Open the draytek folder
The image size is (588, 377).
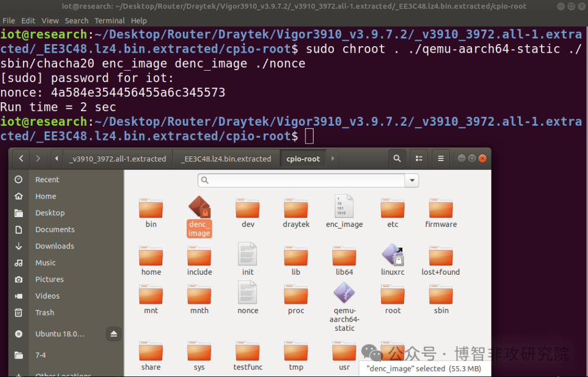(296, 208)
